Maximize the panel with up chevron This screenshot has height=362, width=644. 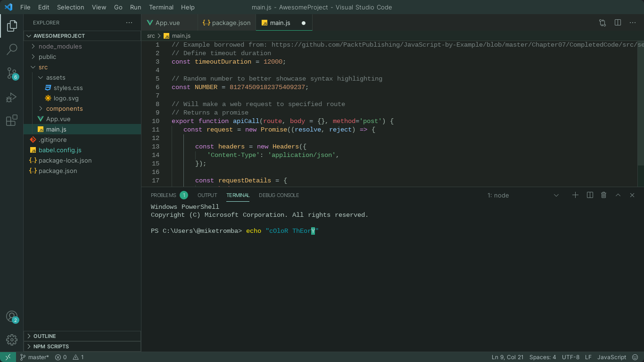[618, 195]
